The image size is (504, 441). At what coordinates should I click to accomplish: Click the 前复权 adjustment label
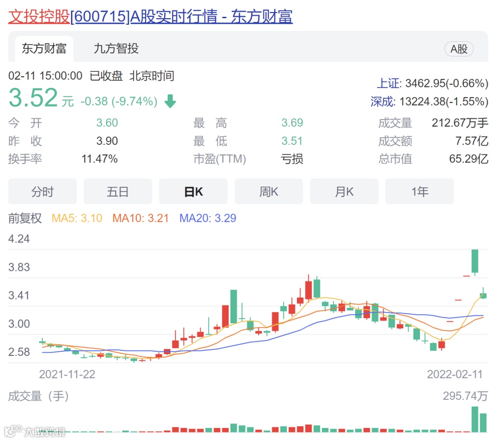coord(25,218)
